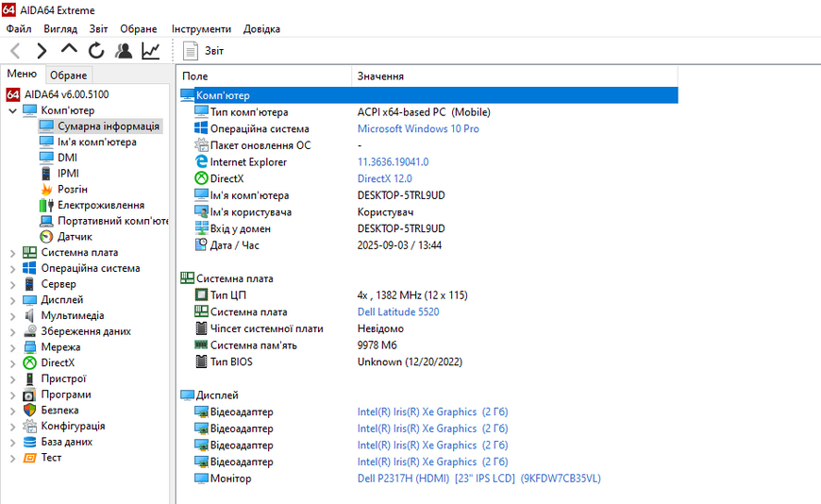Open the 11.3636.19041.0 Internet Explorer link

coord(393,162)
